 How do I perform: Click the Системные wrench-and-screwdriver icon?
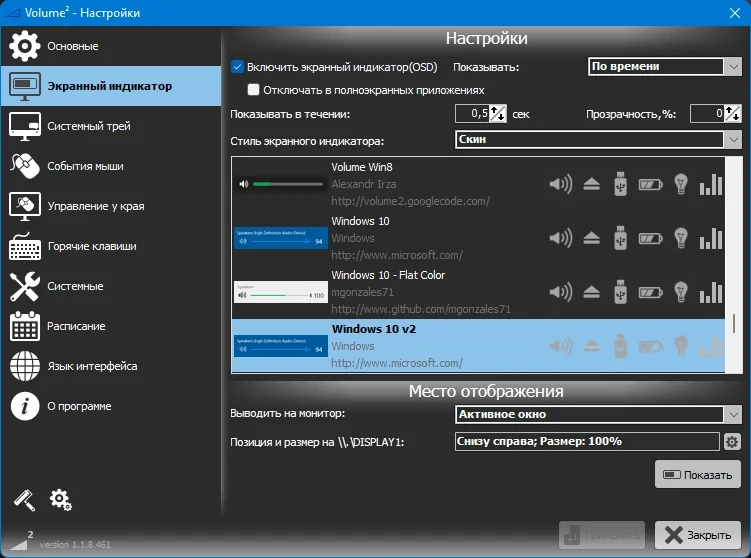(x=25, y=286)
